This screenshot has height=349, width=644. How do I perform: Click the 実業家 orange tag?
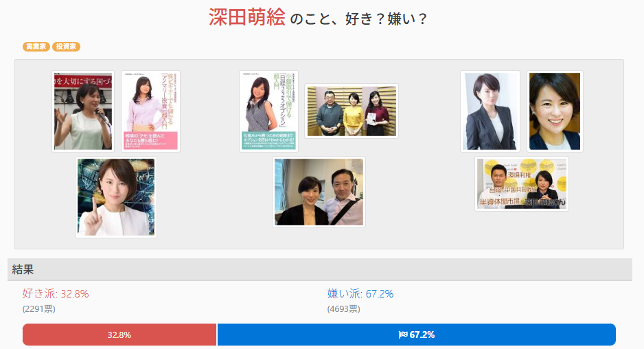(x=36, y=47)
